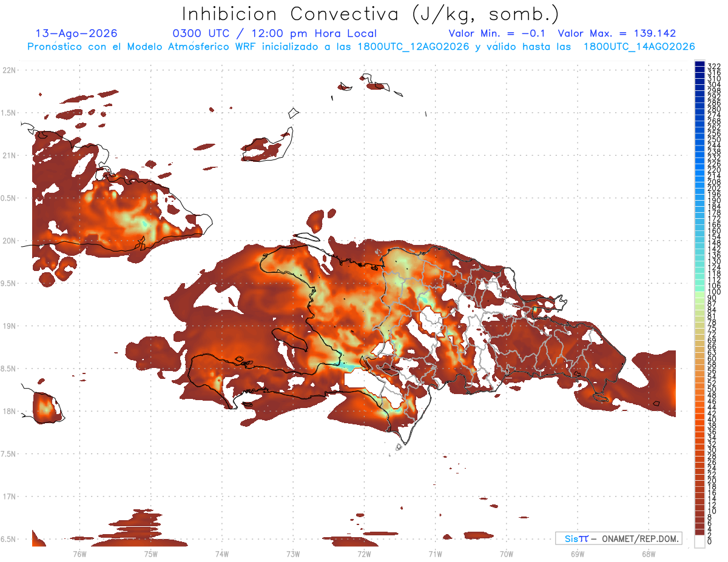Click the '21N' latitude label
The image size is (728, 562).
coord(8,156)
